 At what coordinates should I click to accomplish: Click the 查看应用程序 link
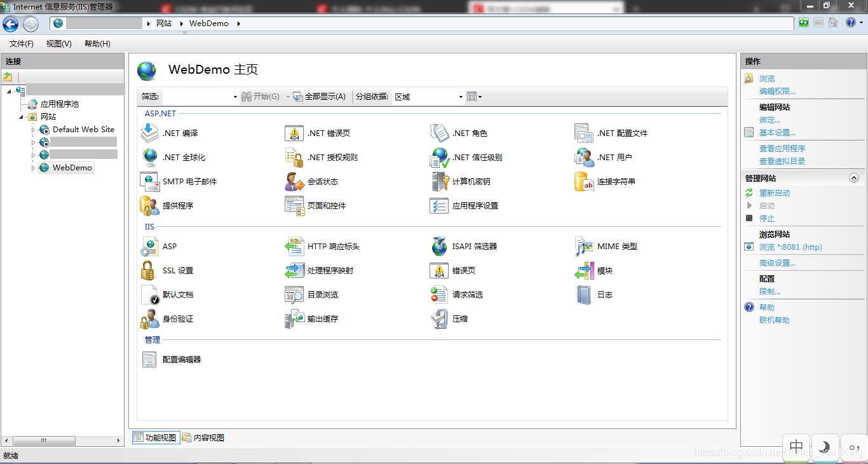(x=782, y=149)
